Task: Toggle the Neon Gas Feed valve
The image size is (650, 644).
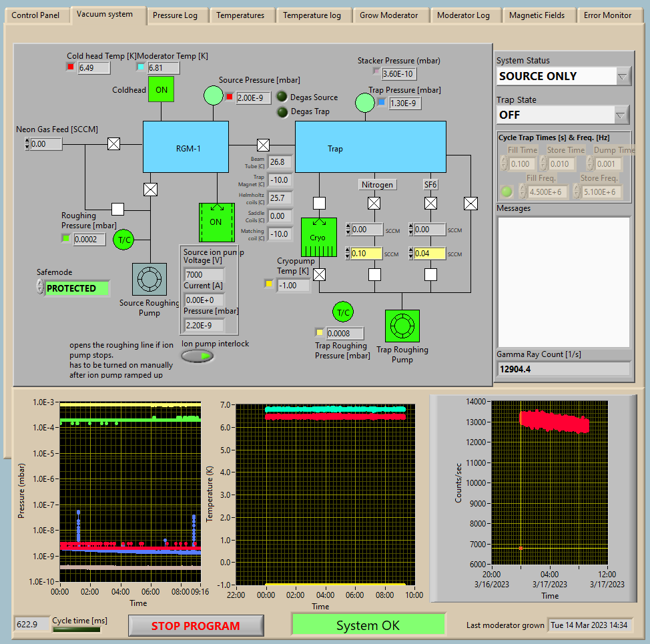Action: pyautogui.click(x=113, y=143)
